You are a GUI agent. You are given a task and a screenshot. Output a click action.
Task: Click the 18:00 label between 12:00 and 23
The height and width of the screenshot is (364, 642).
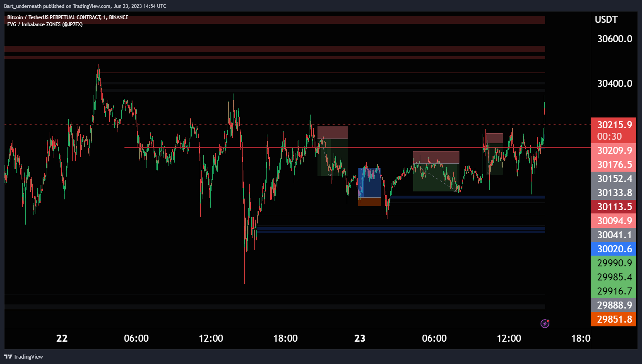click(x=285, y=338)
